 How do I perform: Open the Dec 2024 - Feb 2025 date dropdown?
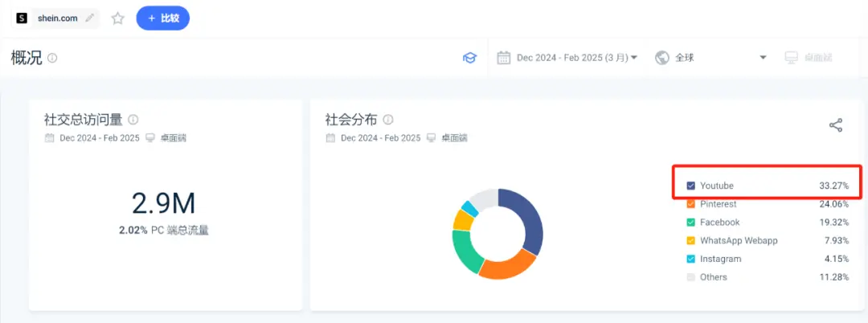pos(567,58)
